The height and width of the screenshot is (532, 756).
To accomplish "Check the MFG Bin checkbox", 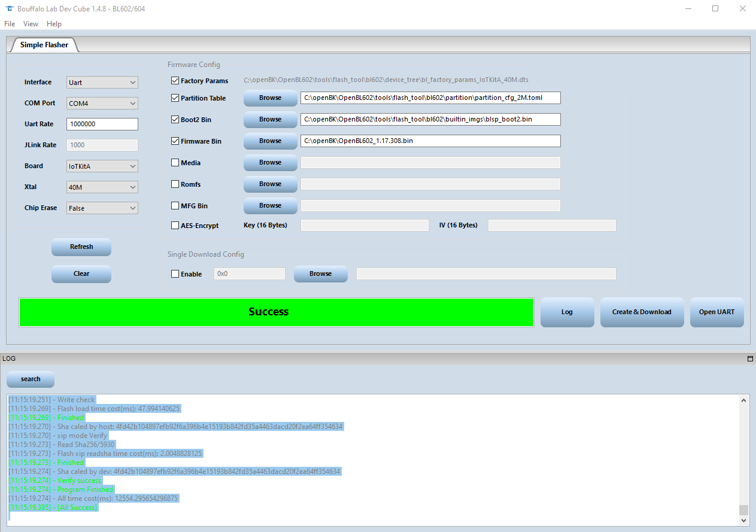I will [x=175, y=205].
